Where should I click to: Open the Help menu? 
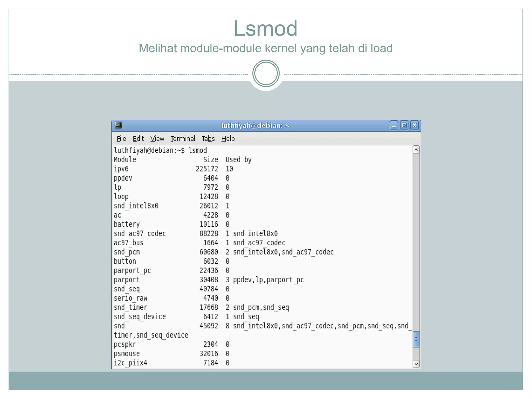[228, 139]
